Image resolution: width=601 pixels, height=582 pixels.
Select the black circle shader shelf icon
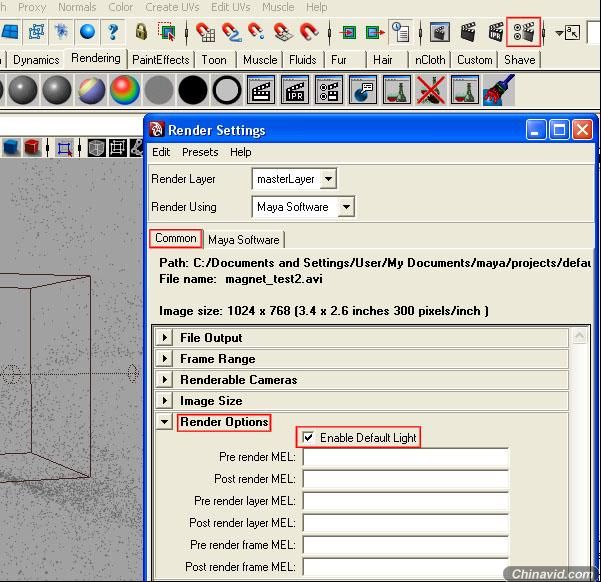point(193,92)
